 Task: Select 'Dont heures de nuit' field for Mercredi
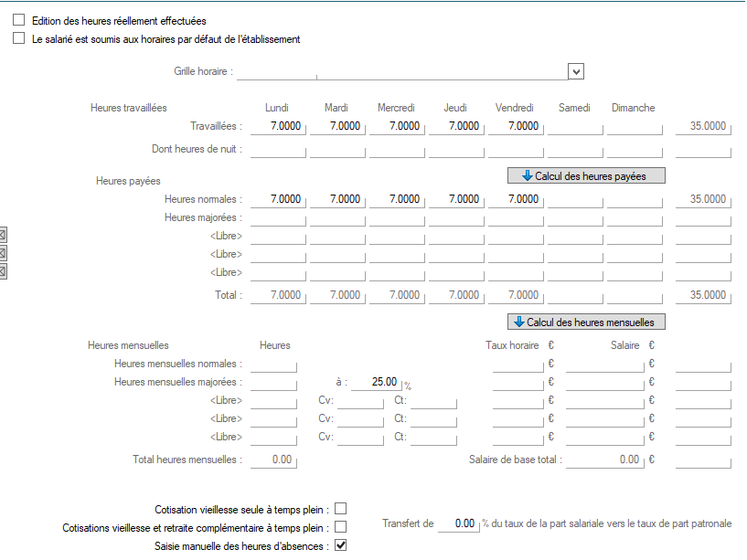pyautogui.click(x=397, y=149)
